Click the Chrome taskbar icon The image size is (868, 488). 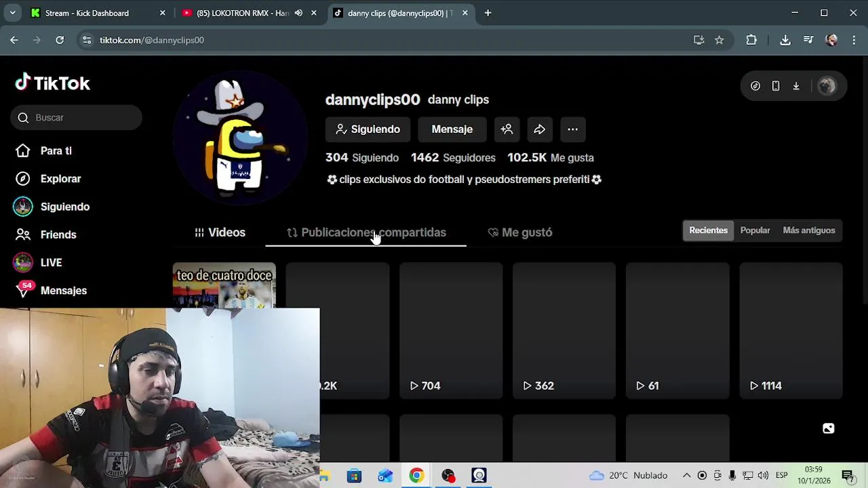click(x=416, y=476)
